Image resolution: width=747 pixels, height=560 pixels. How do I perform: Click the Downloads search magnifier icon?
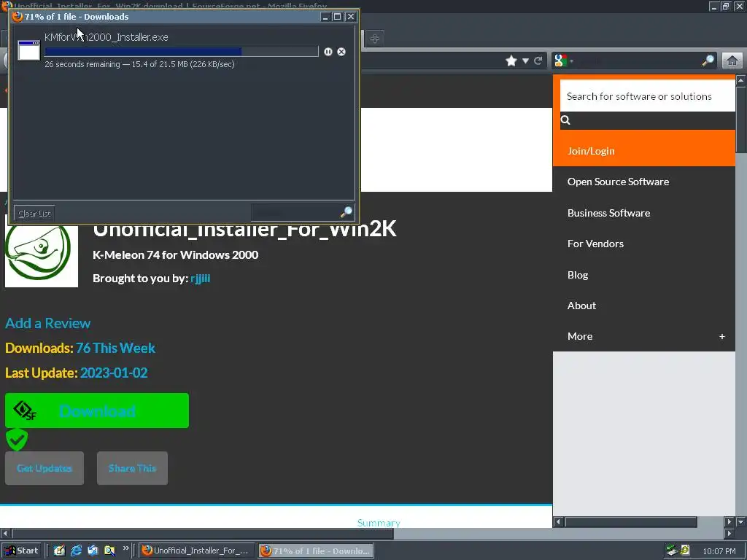coord(347,212)
